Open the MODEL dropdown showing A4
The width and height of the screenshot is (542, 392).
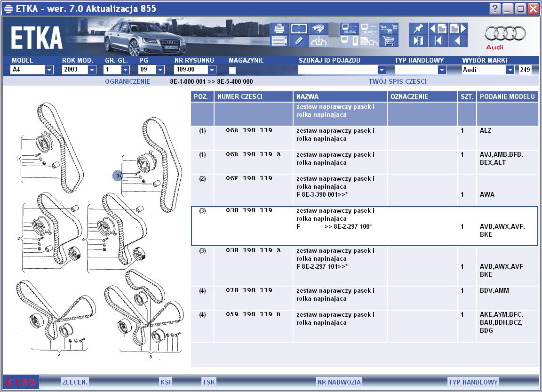click(49, 70)
